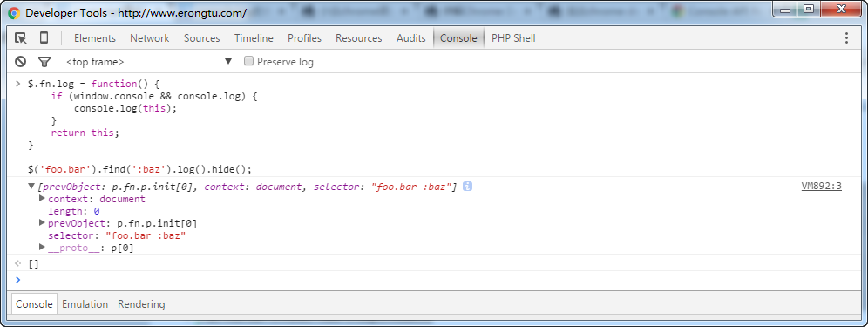Activate the inspect element pointer icon
868x327 pixels.
pyautogui.click(x=21, y=38)
